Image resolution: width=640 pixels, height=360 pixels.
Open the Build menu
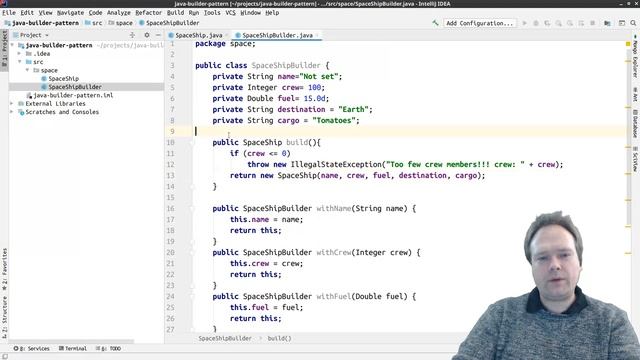(x=176, y=13)
